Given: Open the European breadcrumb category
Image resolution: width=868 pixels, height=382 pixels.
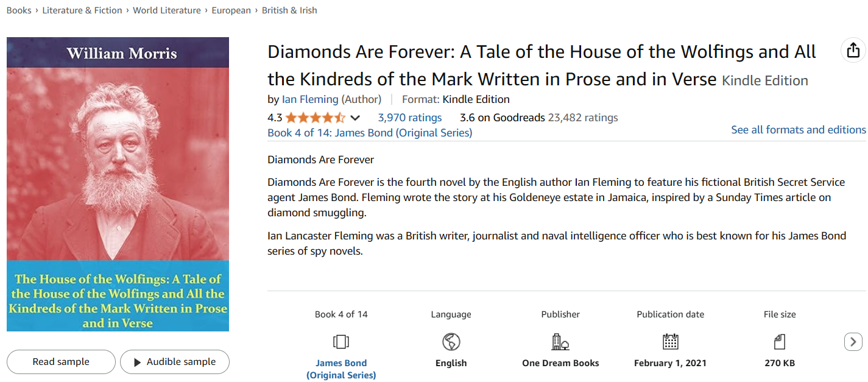Looking at the screenshot, I should coord(231,10).
